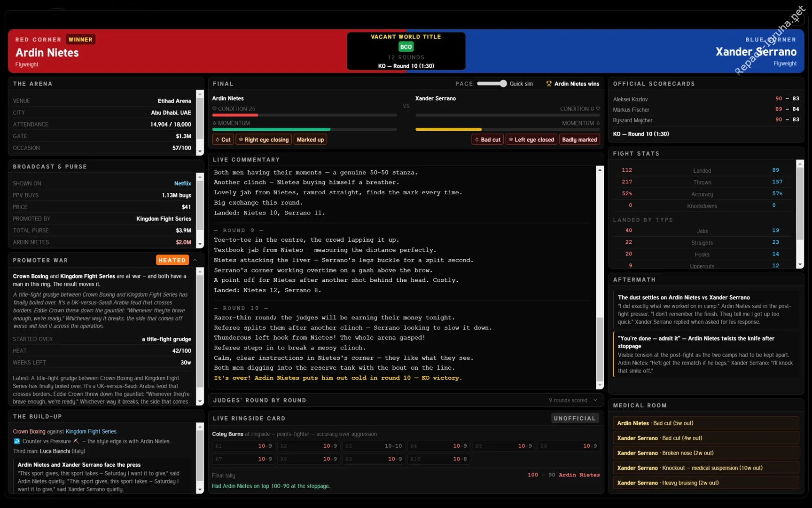Click the Knockout medical suspension entry
Screen dimensions: 812x508
tap(706, 468)
